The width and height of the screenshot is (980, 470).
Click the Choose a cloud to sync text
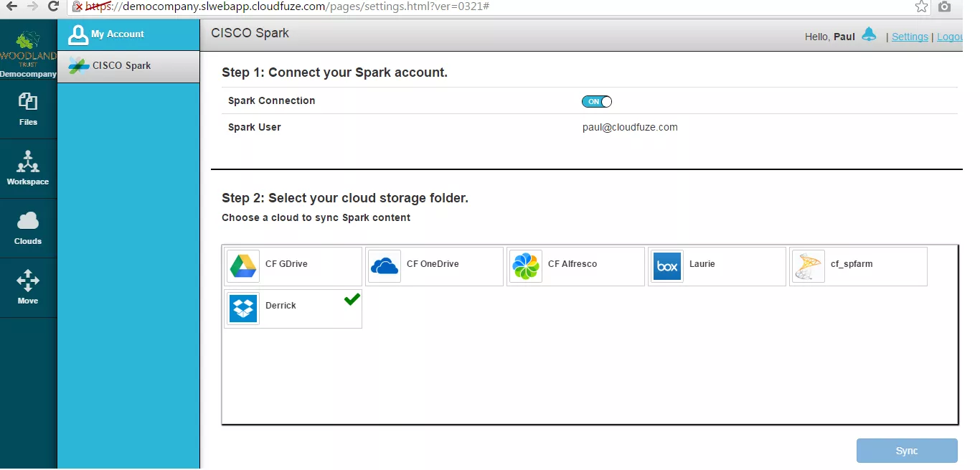tap(316, 217)
